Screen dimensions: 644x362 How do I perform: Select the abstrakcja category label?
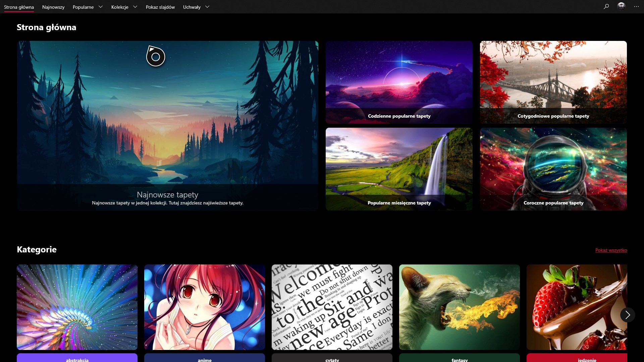(x=77, y=359)
